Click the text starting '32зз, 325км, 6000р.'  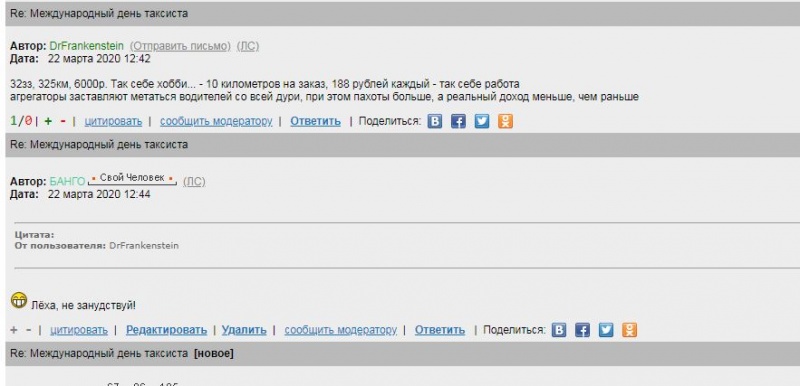tap(264, 84)
